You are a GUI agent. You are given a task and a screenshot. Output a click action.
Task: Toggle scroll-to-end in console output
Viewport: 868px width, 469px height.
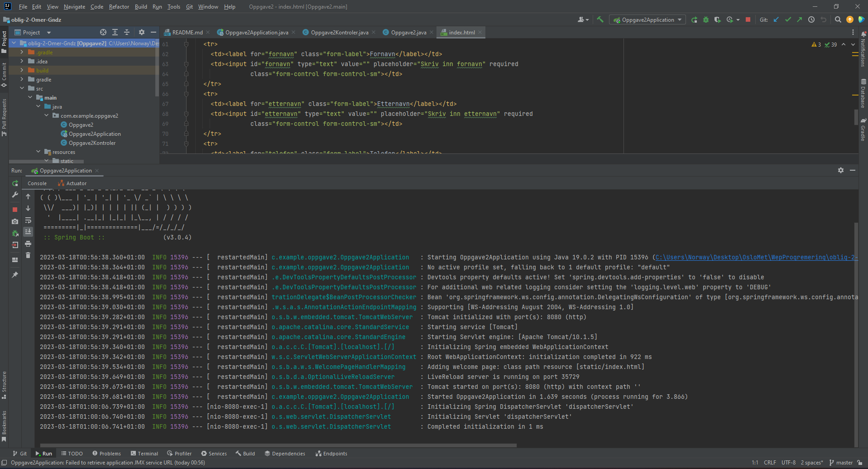tap(28, 232)
